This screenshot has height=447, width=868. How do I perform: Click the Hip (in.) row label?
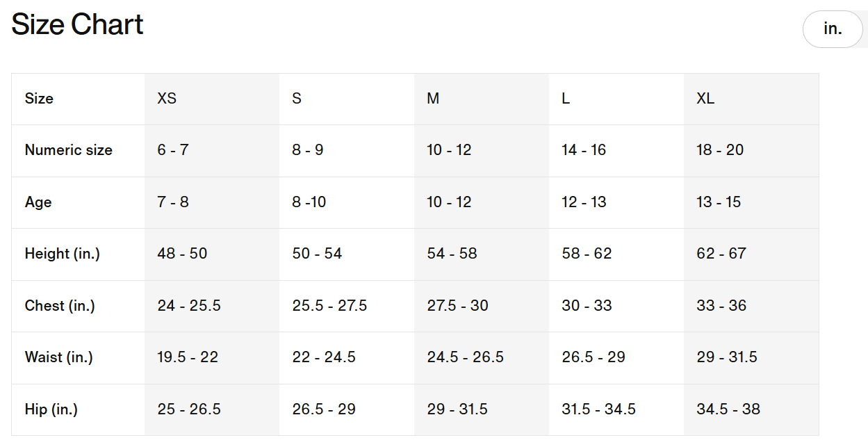coord(51,409)
